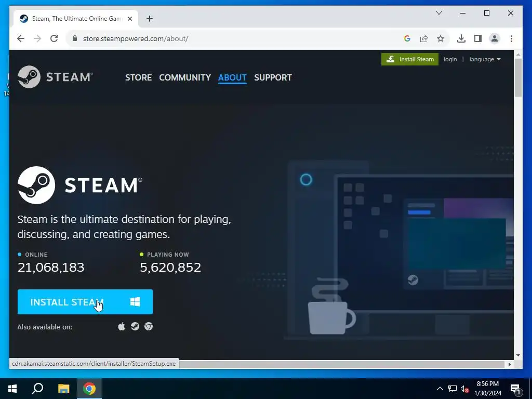Viewport: 532px width, 399px height.
Task: Open the SUPPORT menu
Action: click(273, 77)
